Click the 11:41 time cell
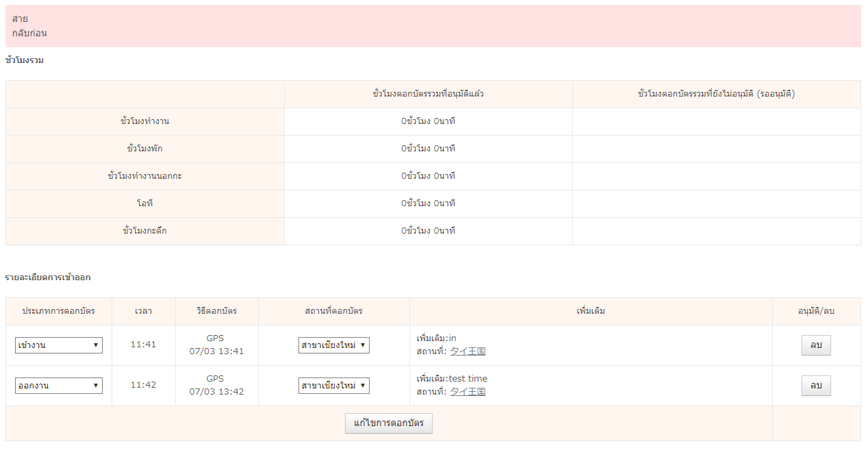The height and width of the screenshot is (459, 868). pos(144,345)
